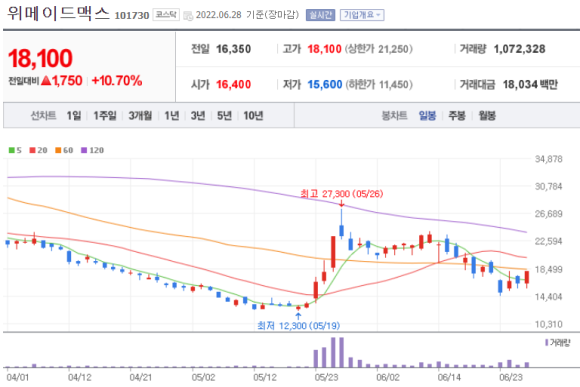This screenshot has height=387, width=580.
Task: Click the 최고 27,300 (05/26) high marker
Action: (341, 194)
